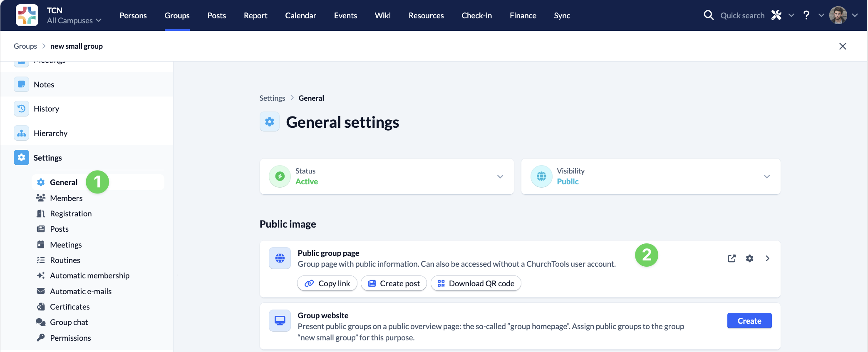Switch to the Calendar menu
Viewport: 868px width, 352px height.
(x=300, y=15)
